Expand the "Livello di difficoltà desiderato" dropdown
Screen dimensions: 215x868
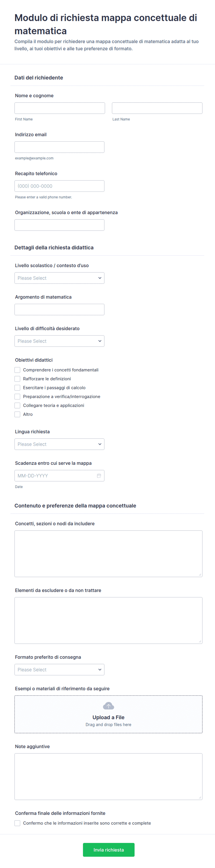59,341
